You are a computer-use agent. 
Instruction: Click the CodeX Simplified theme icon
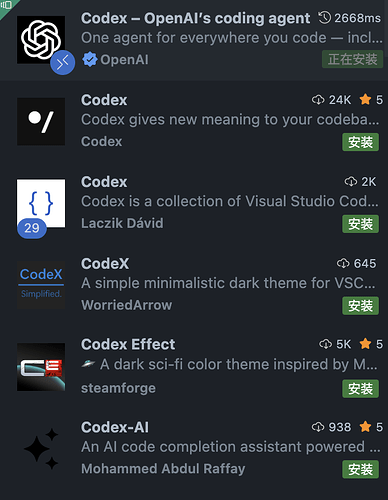coord(41,285)
